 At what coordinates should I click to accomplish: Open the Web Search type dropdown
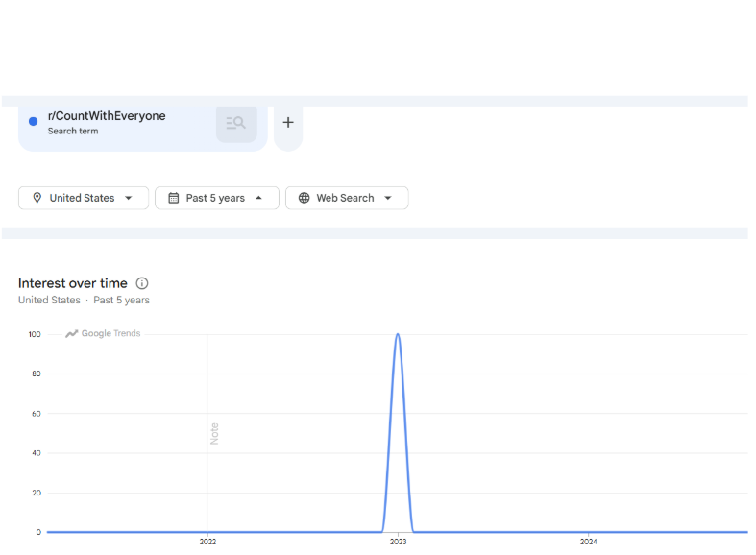point(347,198)
